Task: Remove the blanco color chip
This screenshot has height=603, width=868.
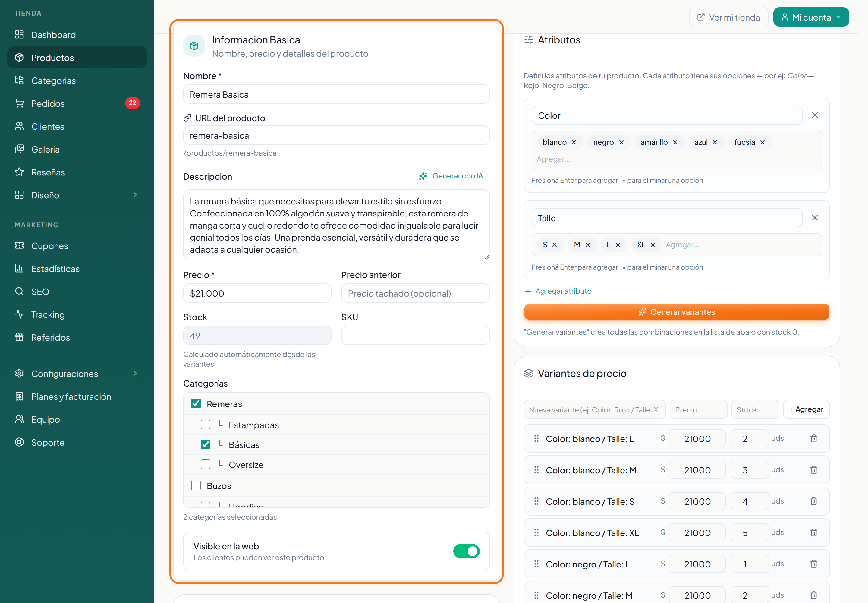Action: (574, 142)
